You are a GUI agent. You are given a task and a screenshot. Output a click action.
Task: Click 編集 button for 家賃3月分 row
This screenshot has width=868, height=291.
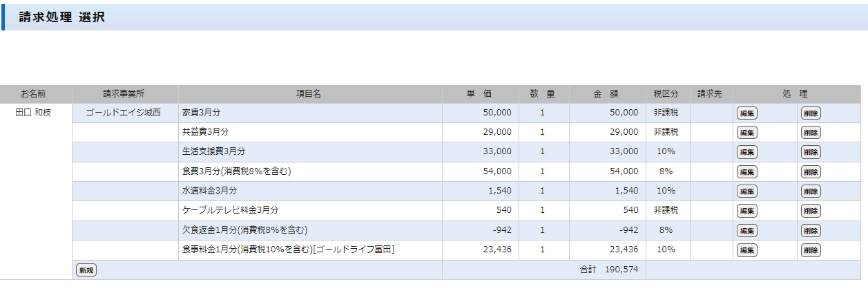pyautogui.click(x=746, y=113)
